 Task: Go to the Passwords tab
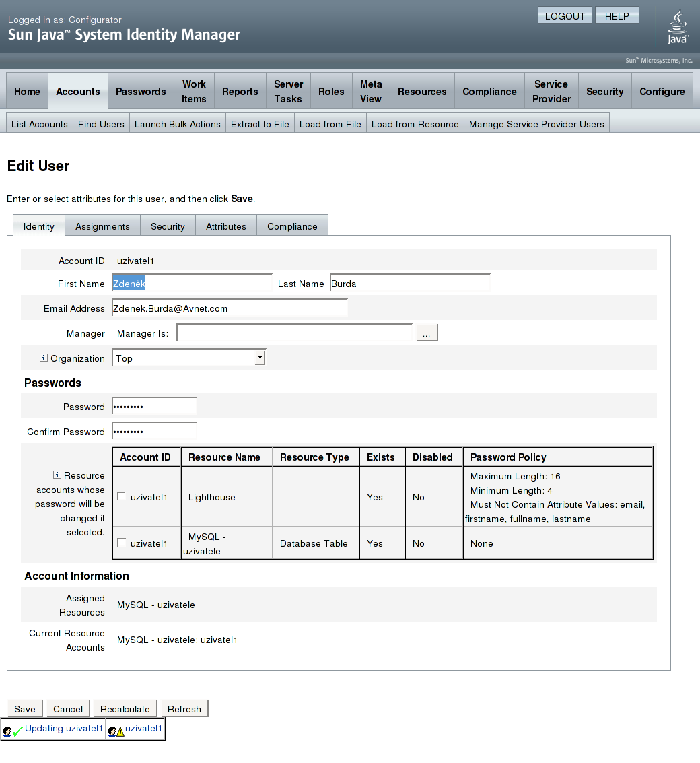tap(141, 91)
